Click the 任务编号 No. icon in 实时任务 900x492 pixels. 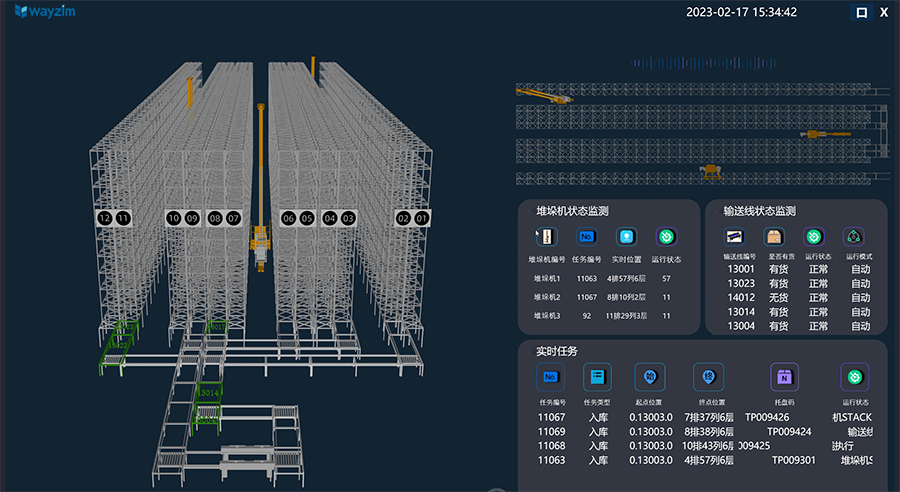(550, 377)
